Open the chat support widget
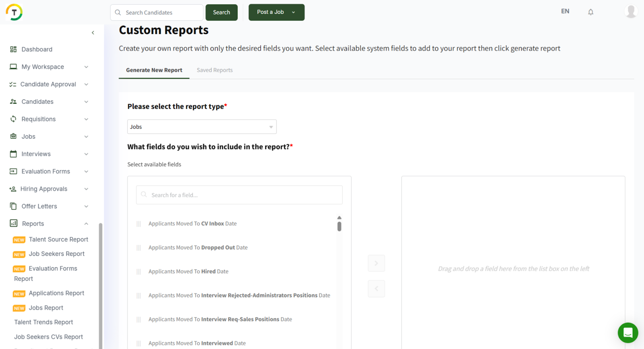Image resolution: width=644 pixels, height=349 pixels. (627, 332)
